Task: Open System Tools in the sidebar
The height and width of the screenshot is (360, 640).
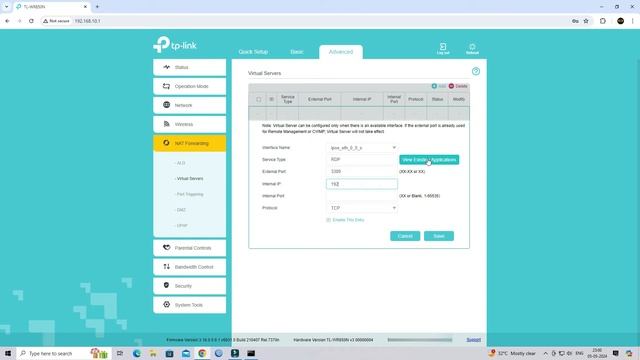Action: click(x=189, y=305)
